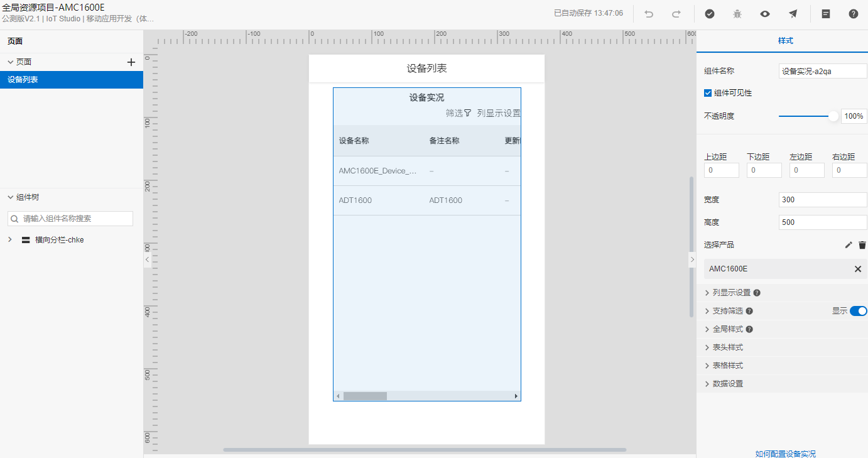This screenshot has height=458, width=868.
Task: Expand the 表头样式 section
Action: tap(727, 347)
